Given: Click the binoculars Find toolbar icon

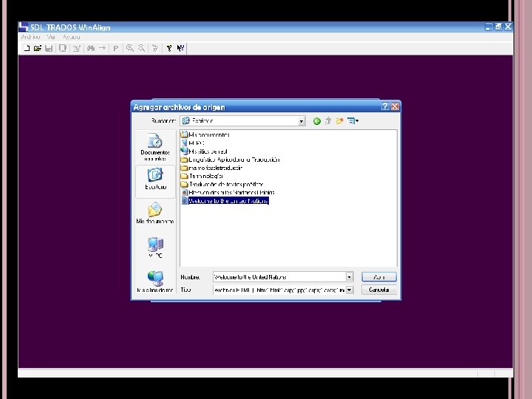Looking at the screenshot, I should coord(91,48).
